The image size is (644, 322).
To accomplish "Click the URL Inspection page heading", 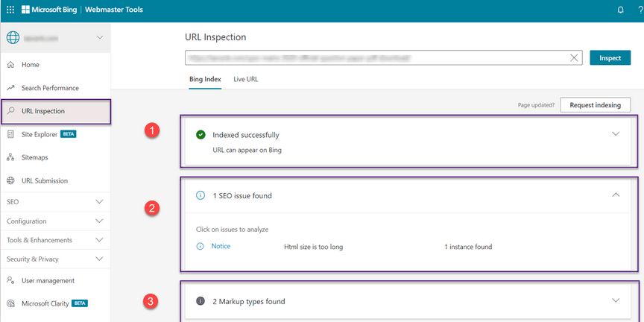I will coord(215,37).
